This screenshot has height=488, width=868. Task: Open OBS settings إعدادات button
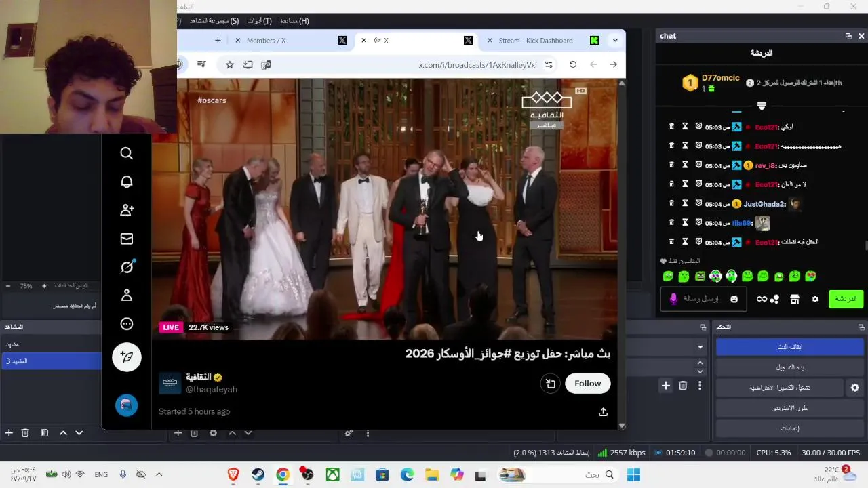click(x=789, y=428)
